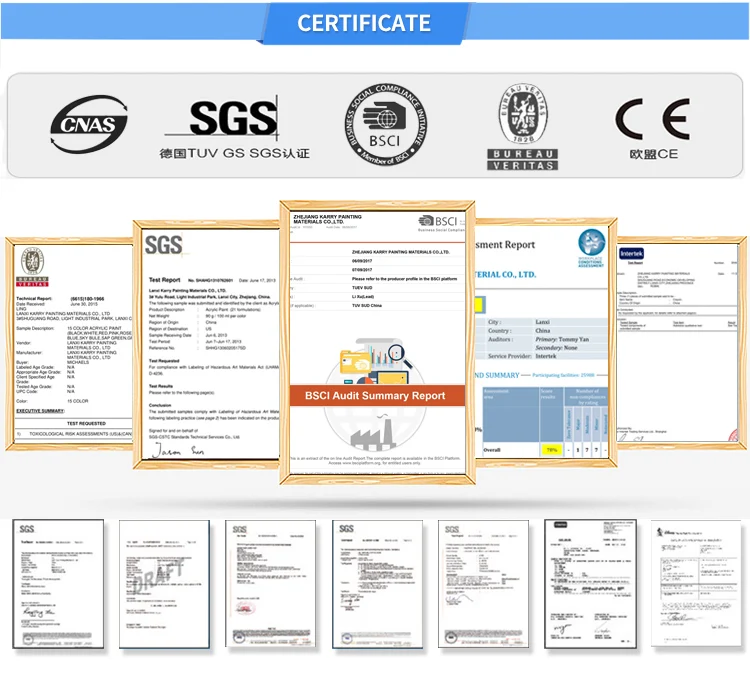The image size is (750, 690).
Task: Click the City: Lanxi row
Action: pos(542,322)
